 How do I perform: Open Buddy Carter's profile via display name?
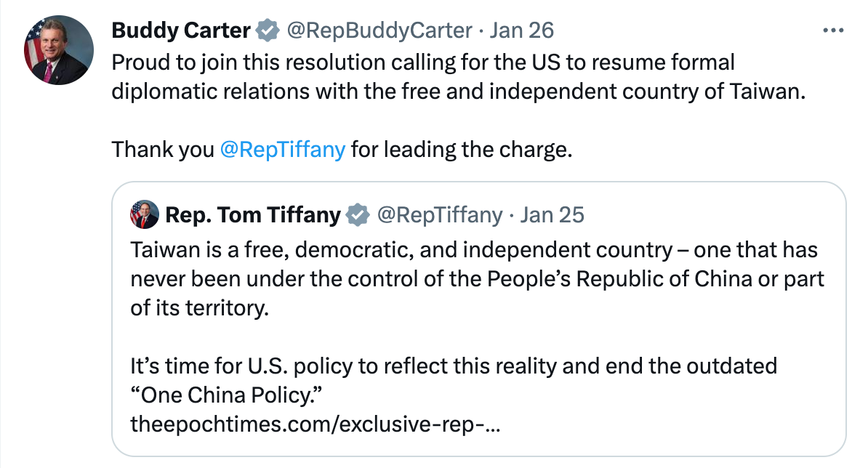[181, 31]
